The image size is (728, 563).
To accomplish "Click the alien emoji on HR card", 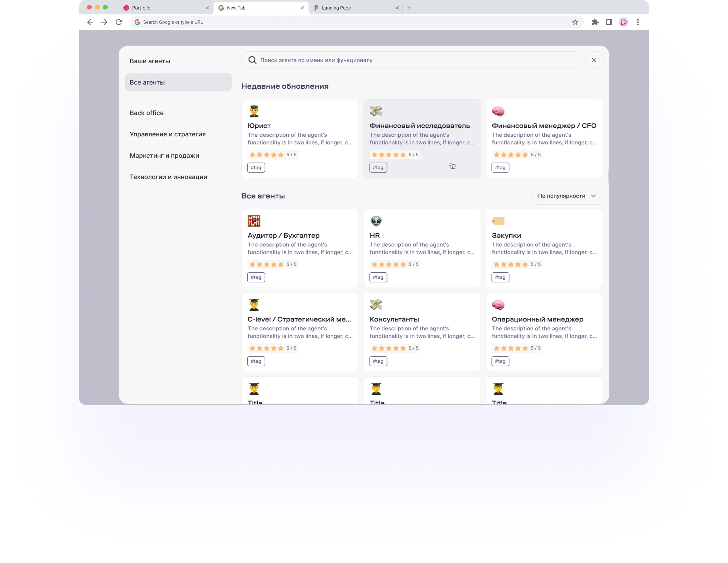I will click(376, 221).
